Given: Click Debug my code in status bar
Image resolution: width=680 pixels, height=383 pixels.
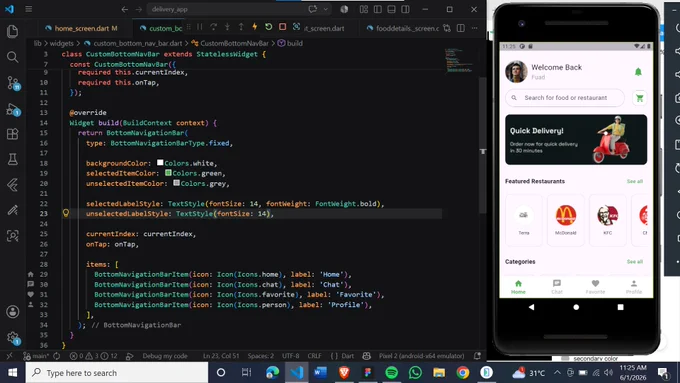Looking at the screenshot, I should (165, 356).
